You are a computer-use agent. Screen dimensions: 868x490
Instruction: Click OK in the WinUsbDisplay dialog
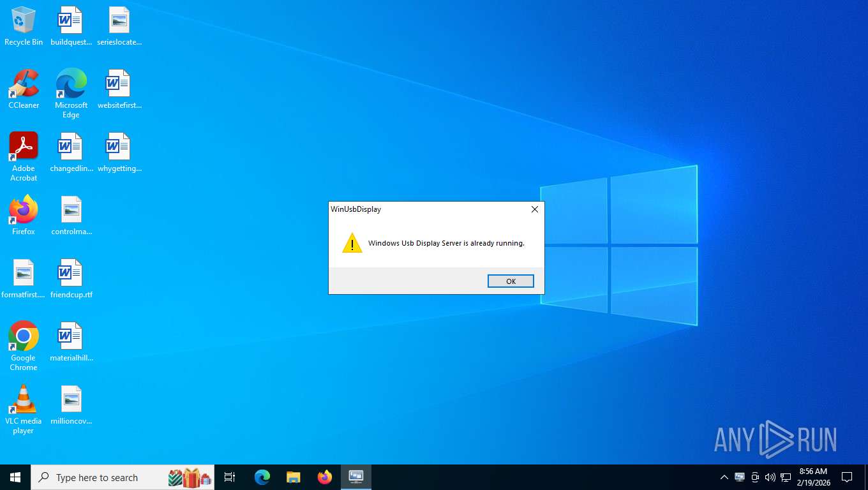(x=511, y=281)
